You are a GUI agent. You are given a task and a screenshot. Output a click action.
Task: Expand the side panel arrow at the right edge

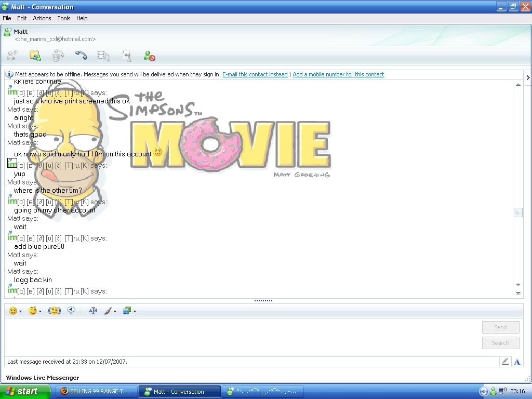click(528, 77)
